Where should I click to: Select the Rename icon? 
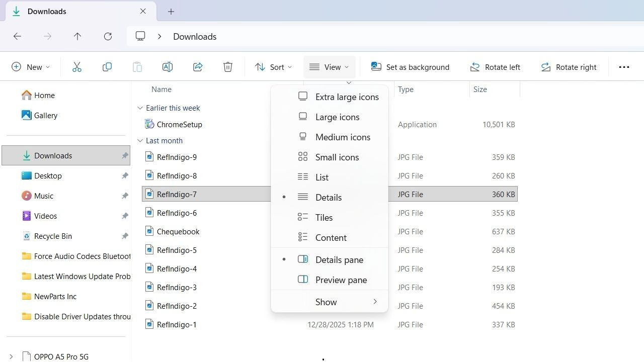[167, 66]
